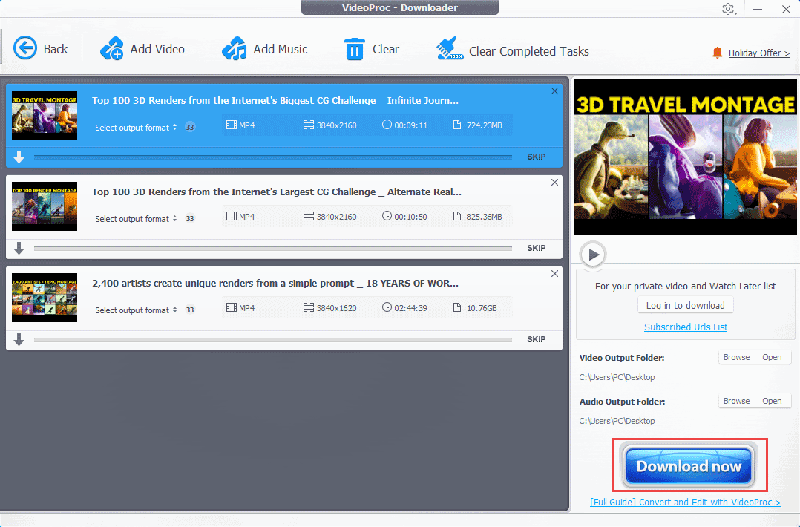Click the Add Music cloud icon
The height and width of the screenshot is (527, 800).
[234, 48]
